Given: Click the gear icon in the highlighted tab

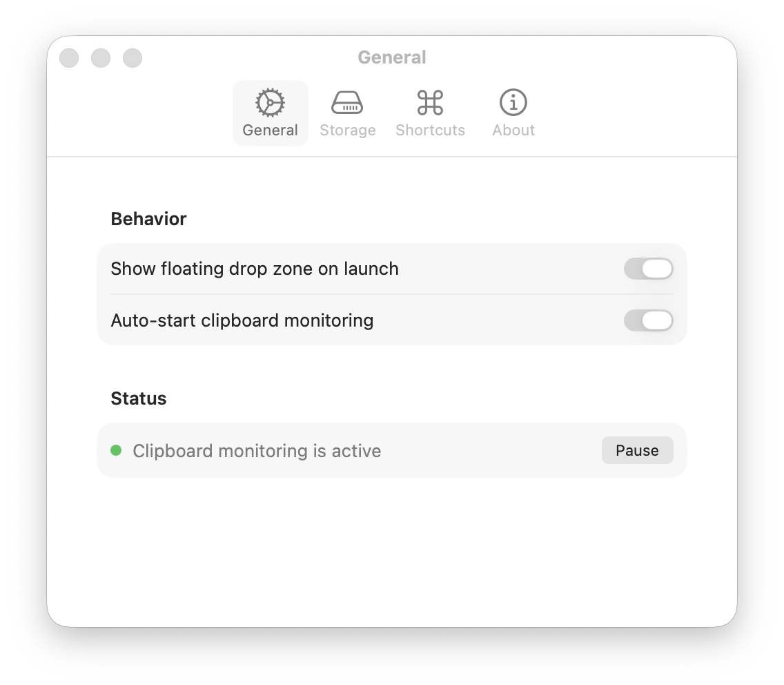Looking at the screenshot, I should (270, 102).
